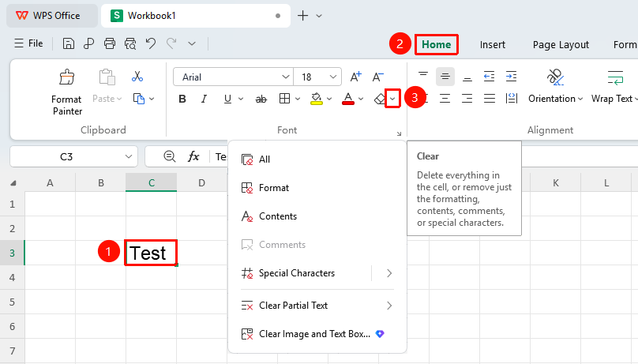Open the WPS Office home tab

point(51,16)
